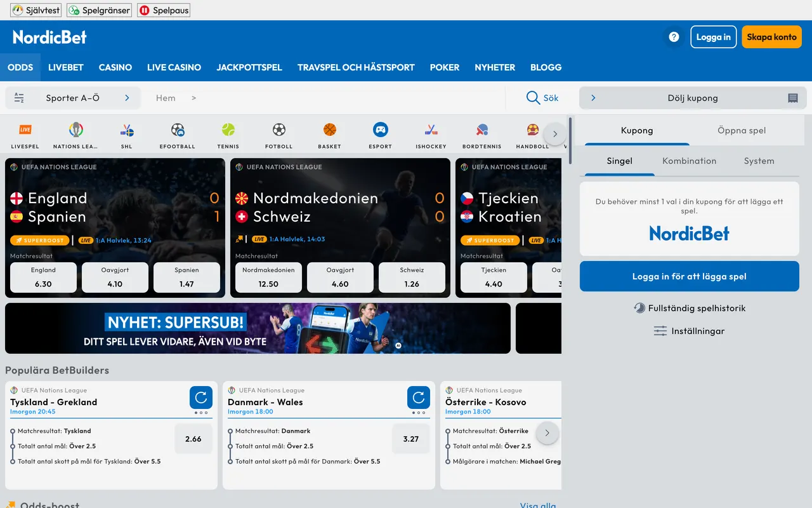Open Tennis sport icon
812x508 pixels.
point(228,136)
